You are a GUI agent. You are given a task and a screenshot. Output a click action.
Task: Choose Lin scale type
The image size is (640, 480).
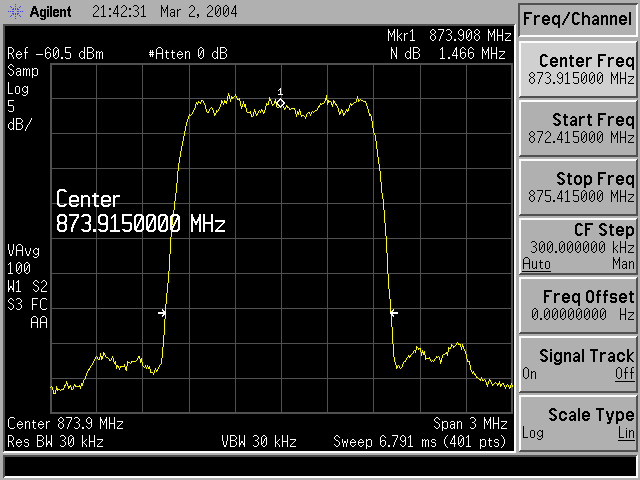pyautogui.click(x=626, y=433)
